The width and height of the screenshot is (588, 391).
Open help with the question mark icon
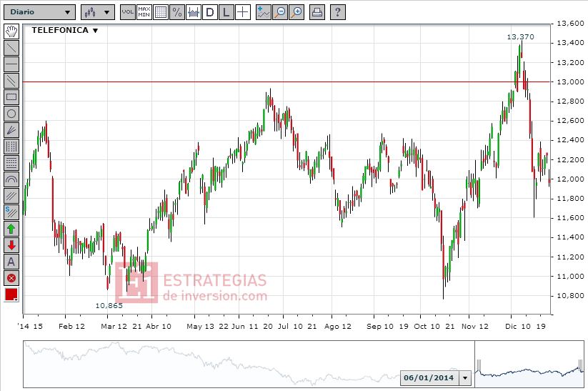(337, 12)
